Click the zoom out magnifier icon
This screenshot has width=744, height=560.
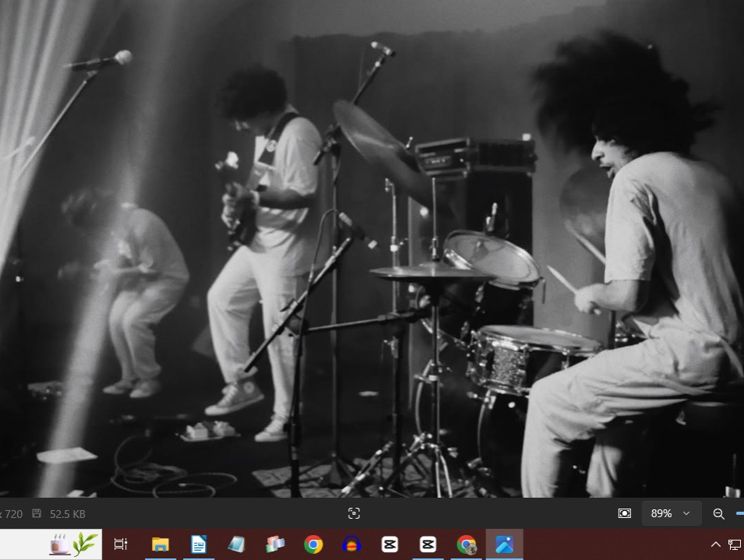click(719, 513)
